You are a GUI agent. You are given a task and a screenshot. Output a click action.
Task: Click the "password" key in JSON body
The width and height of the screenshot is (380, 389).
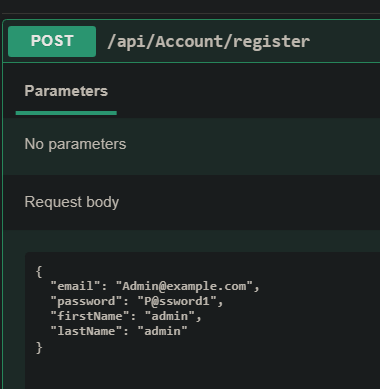click(86, 301)
